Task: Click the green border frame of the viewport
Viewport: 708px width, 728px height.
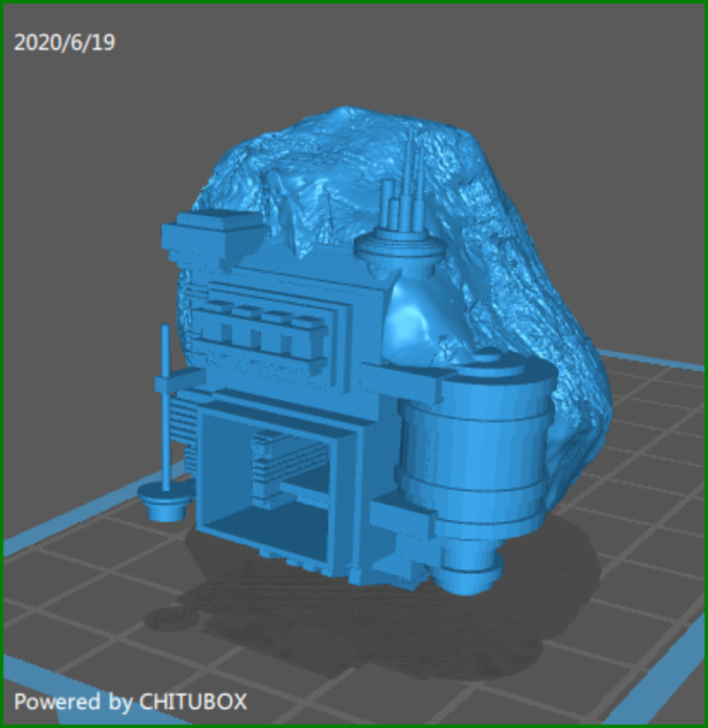Action: 354,4
